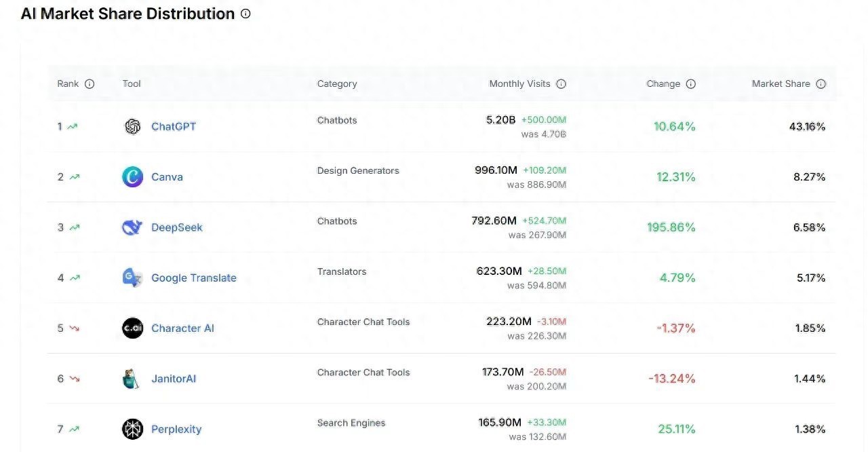The height and width of the screenshot is (452, 868).
Task: Click the info icon next to Rank
Action: tap(90, 84)
